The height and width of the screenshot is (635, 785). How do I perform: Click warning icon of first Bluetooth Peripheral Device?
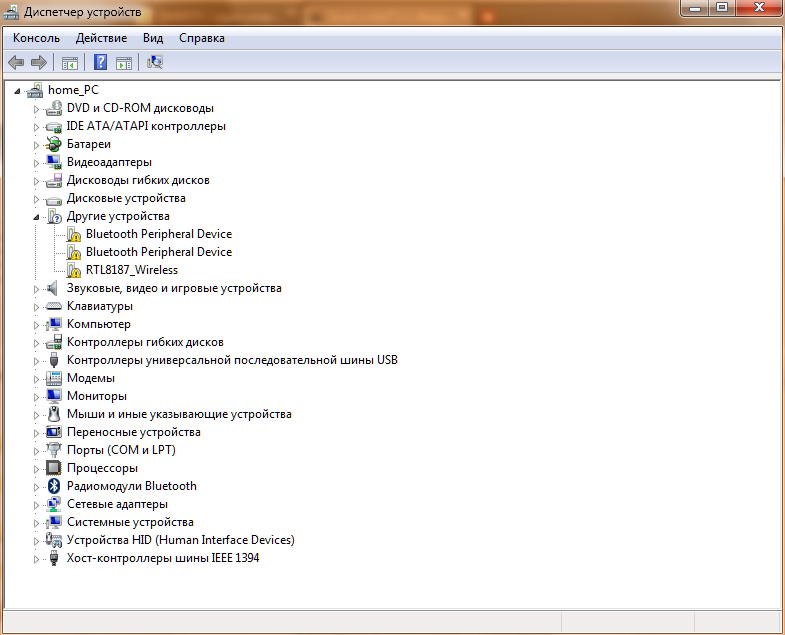[x=74, y=234]
